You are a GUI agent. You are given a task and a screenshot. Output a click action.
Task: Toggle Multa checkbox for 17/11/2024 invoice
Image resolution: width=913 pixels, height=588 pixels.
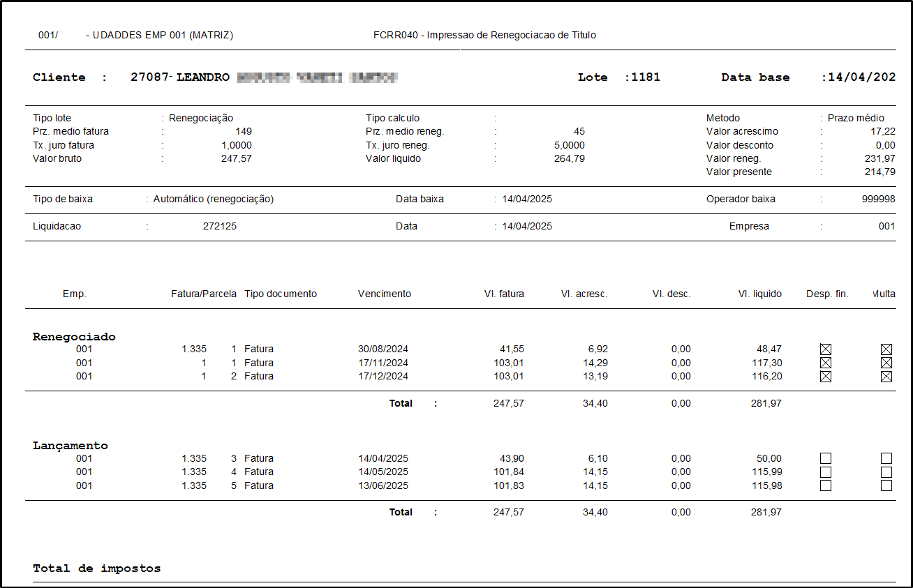[x=886, y=363]
